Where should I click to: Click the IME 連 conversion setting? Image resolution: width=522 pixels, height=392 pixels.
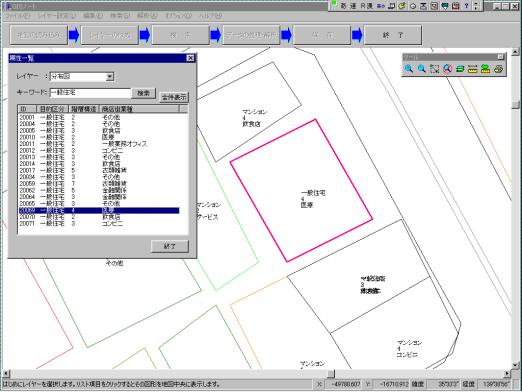[x=353, y=6]
